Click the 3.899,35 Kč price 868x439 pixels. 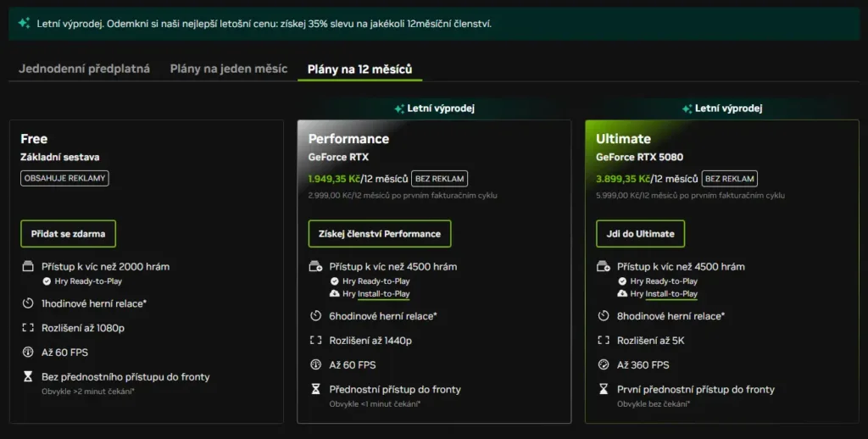[623, 179]
